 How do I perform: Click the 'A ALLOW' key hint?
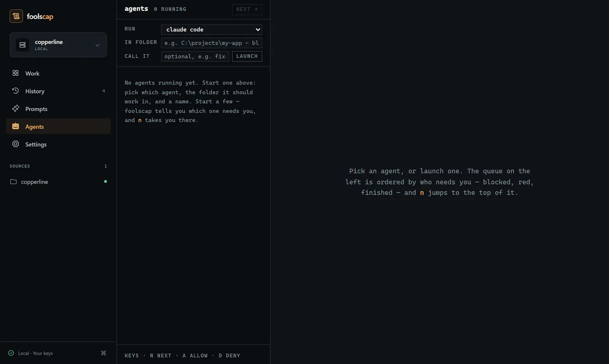(195, 356)
